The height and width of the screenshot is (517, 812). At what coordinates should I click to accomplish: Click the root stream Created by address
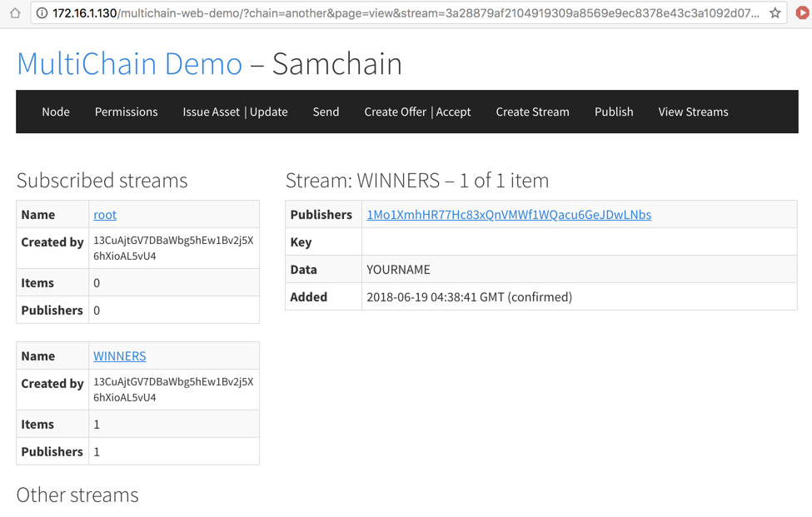[x=173, y=248]
